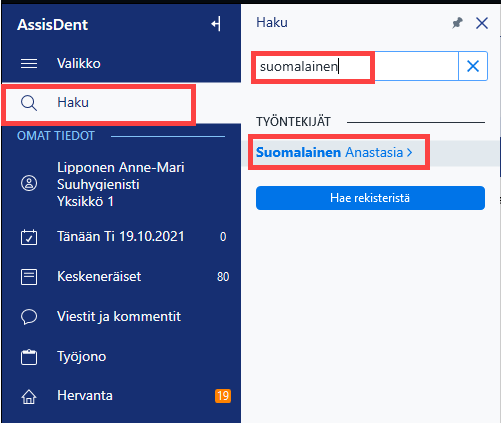
Task: Collapse the AssisDent sidebar with arrow icon
Action: [216, 24]
